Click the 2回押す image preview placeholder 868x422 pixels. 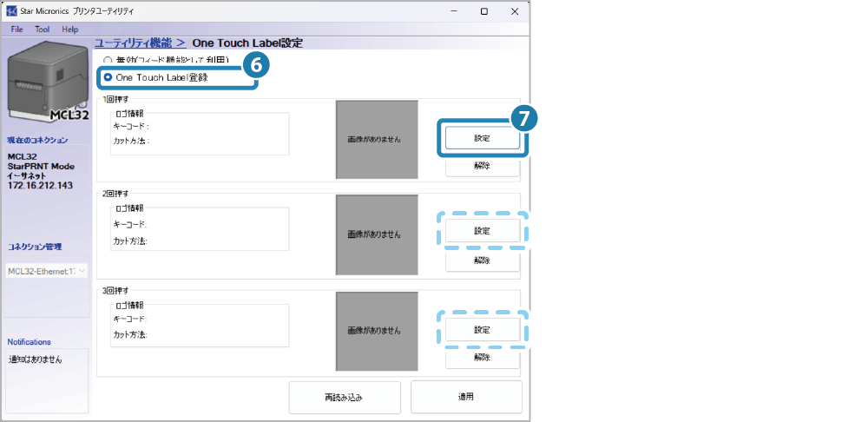click(377, 234)
